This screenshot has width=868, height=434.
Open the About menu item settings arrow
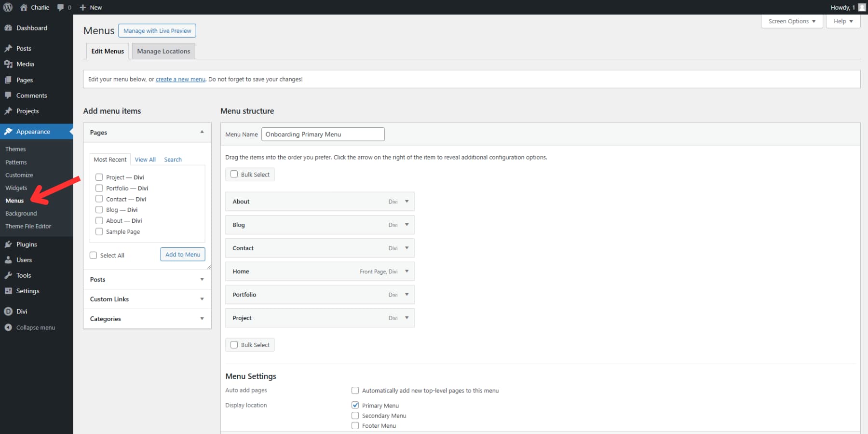click(407, 201)
